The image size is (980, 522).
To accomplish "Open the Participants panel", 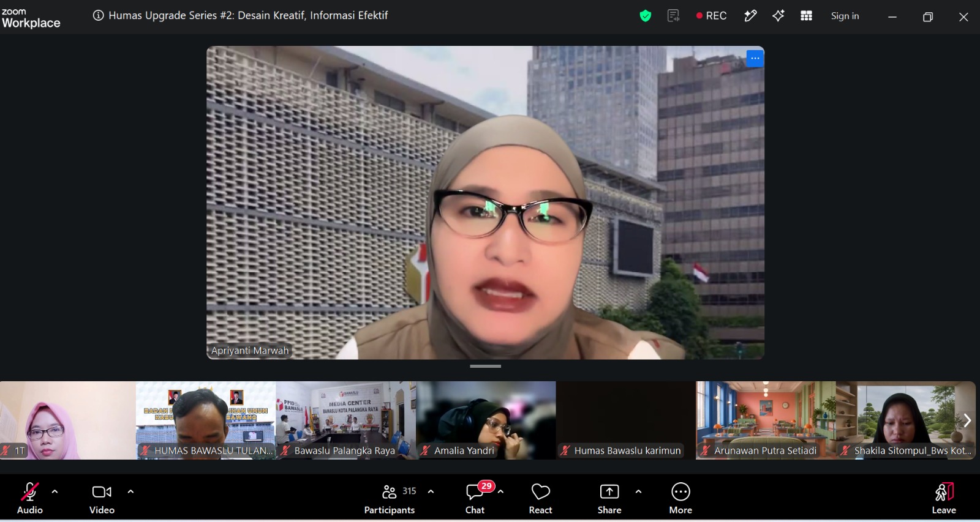I will point(390,499).
